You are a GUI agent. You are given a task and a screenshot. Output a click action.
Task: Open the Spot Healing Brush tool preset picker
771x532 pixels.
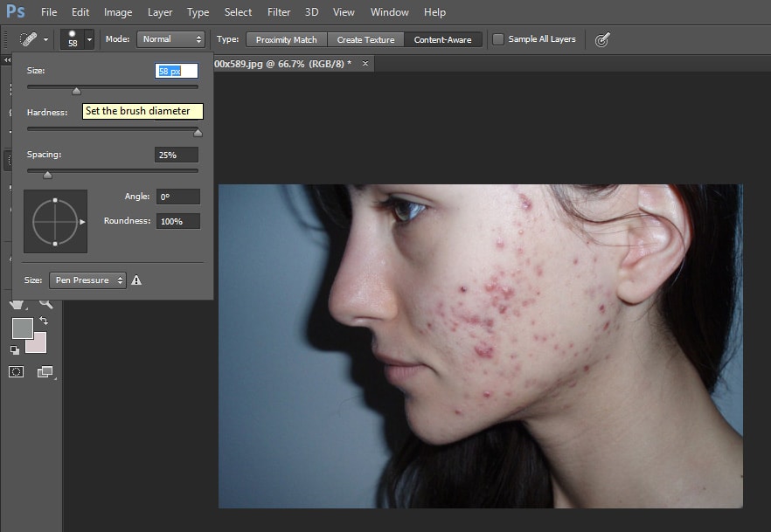(33, 39)
